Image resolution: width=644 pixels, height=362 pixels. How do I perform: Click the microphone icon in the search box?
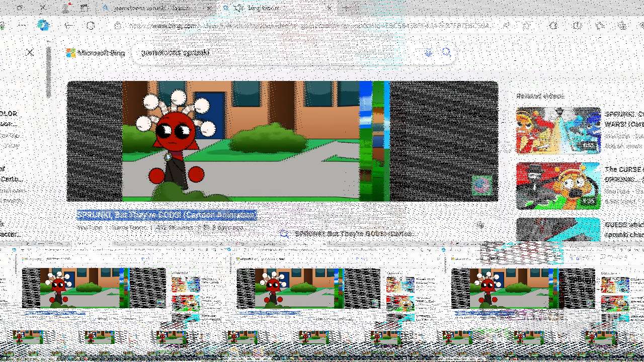pos(428,52)
